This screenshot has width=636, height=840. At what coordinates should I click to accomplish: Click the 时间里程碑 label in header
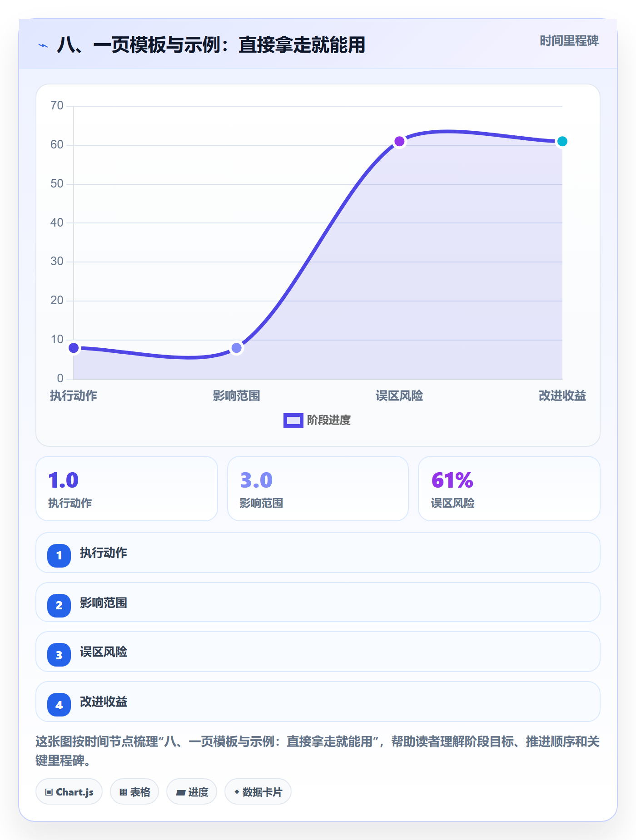[x=569, y=41]
